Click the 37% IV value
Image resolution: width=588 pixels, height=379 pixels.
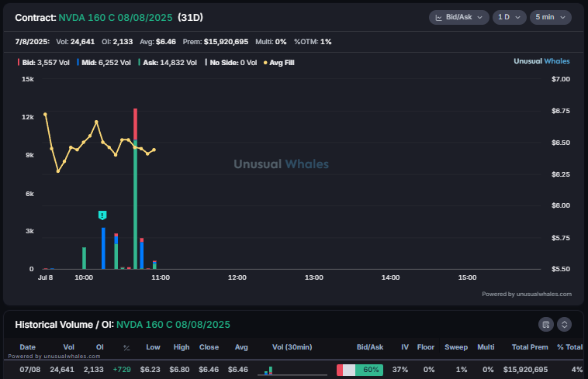pyautogui.click(x=400, y=370)
